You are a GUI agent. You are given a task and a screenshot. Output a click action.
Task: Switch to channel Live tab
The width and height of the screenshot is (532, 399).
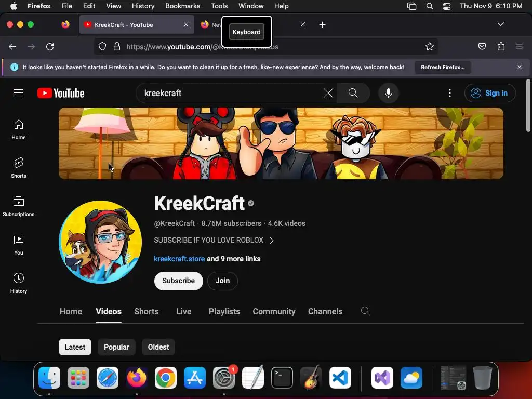(184, 312)
